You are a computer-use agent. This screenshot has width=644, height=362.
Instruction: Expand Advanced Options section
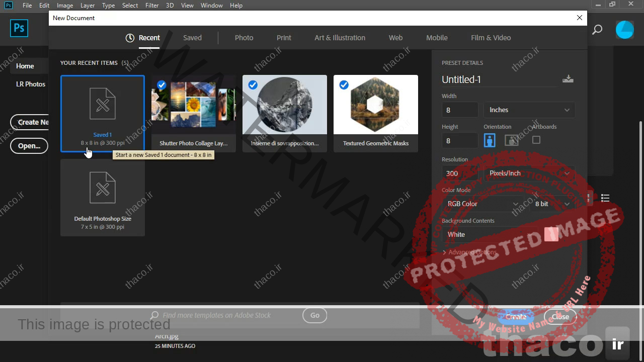click(x=469, y=252)
